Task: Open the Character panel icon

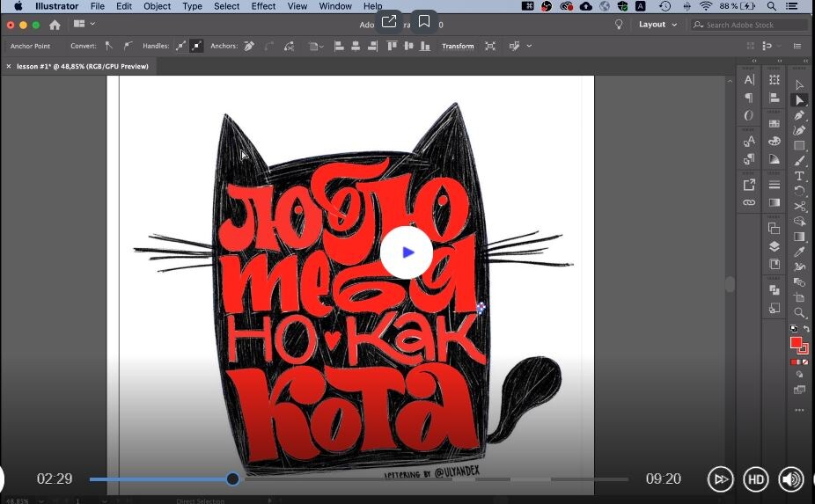Action: click(x=749, y=80)
